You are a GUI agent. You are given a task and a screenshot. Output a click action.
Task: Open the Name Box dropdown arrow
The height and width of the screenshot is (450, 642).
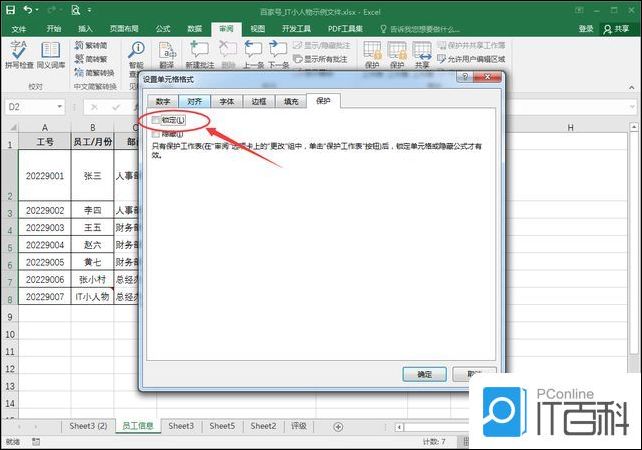[59, 107]
